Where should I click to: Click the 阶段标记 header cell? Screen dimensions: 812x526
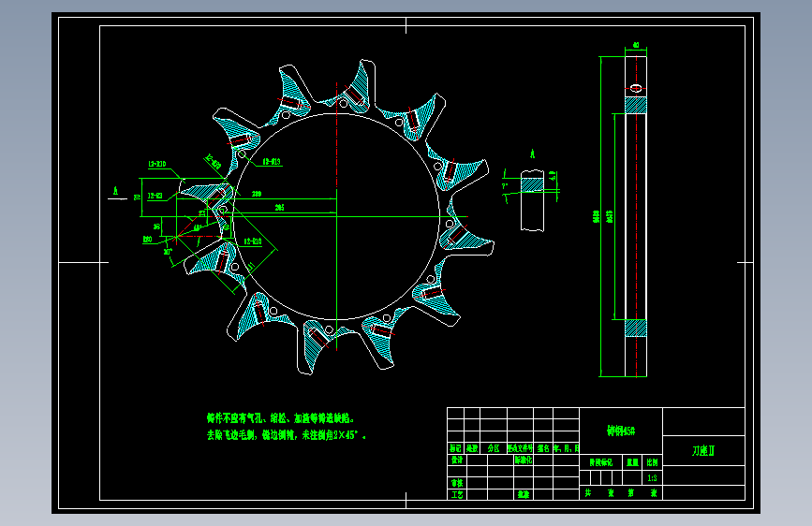pyautogui.click(x=600, y=462)
